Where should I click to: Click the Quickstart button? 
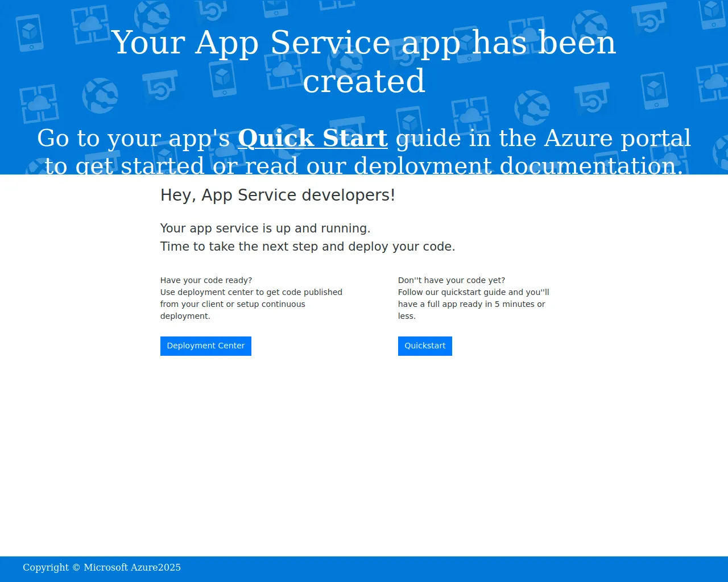tap(425, 346)
